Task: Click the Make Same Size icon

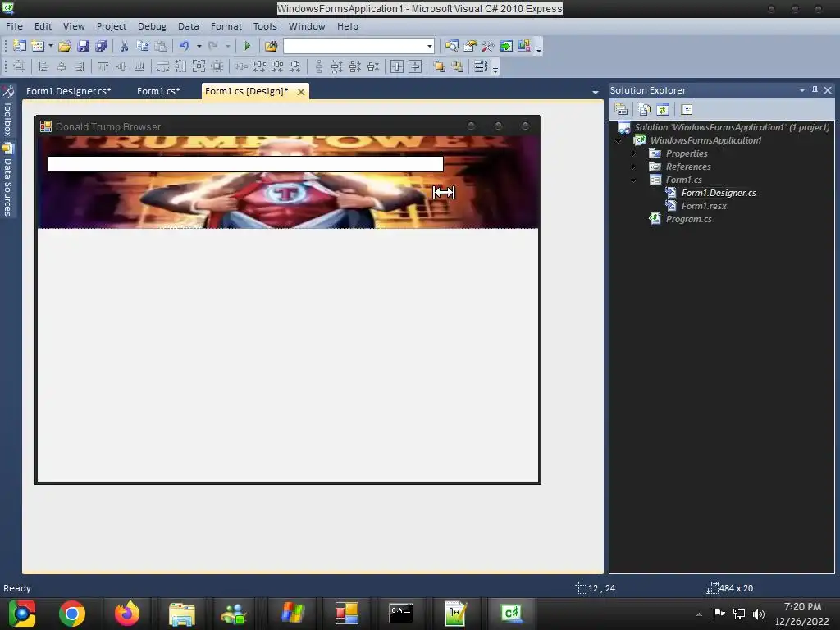Action: (199, 66)
